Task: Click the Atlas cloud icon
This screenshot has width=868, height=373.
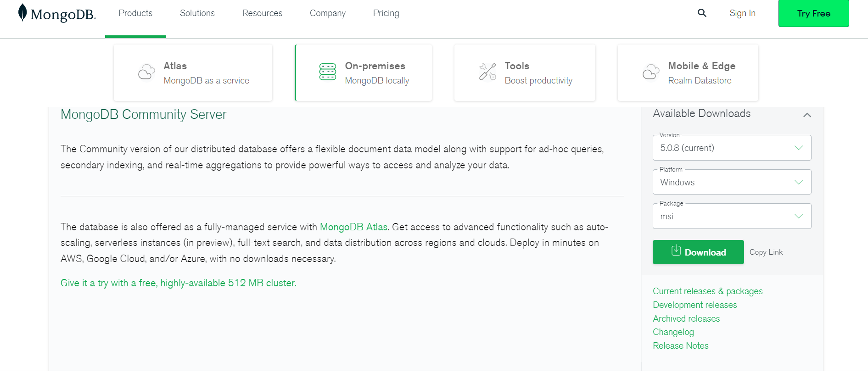Action: point(146,72)
